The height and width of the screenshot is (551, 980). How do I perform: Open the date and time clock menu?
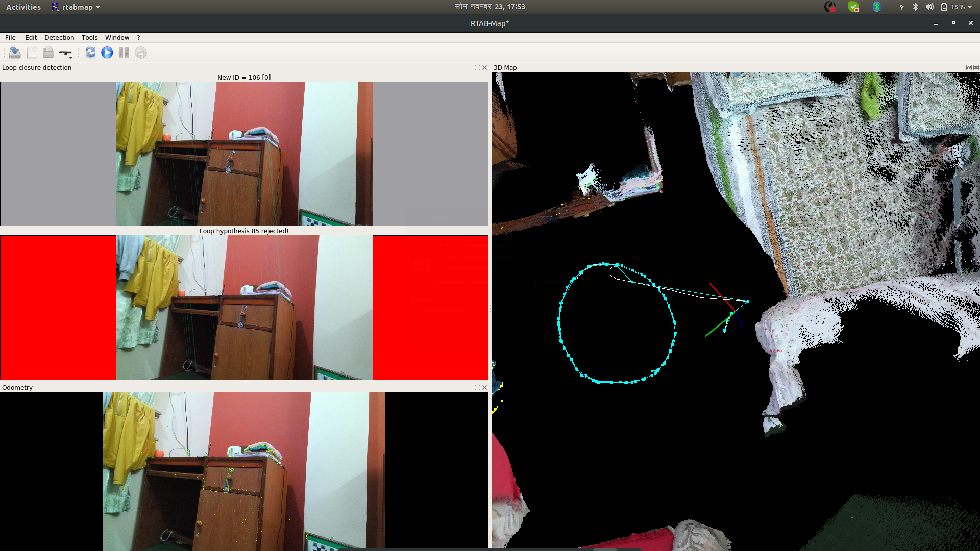click(489, 7)
